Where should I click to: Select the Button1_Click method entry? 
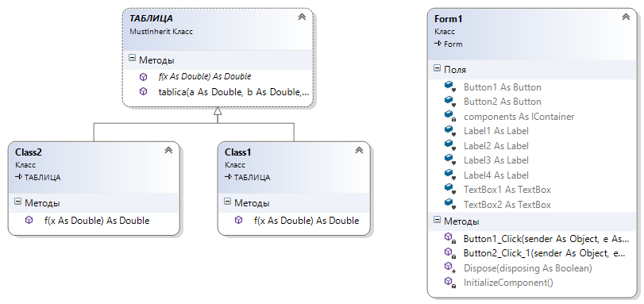(546, 239)
